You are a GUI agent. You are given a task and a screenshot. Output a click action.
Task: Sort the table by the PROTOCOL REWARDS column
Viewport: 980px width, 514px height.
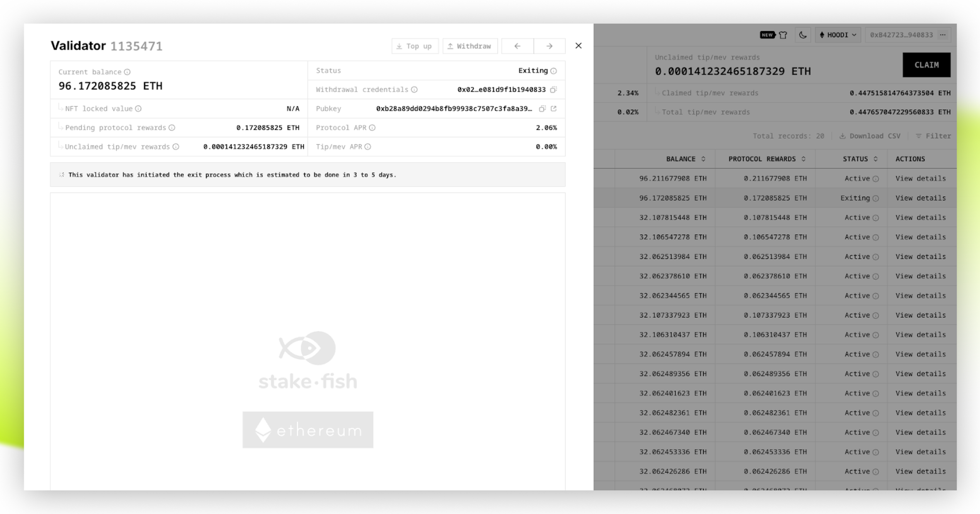[767, 159]
